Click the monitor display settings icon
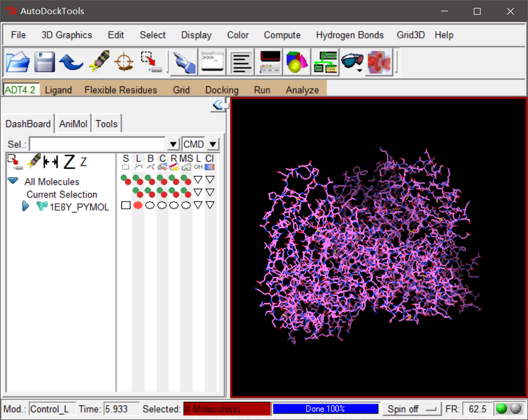The height and width of the screenshot is (420, 528). [x=270, y=62]
